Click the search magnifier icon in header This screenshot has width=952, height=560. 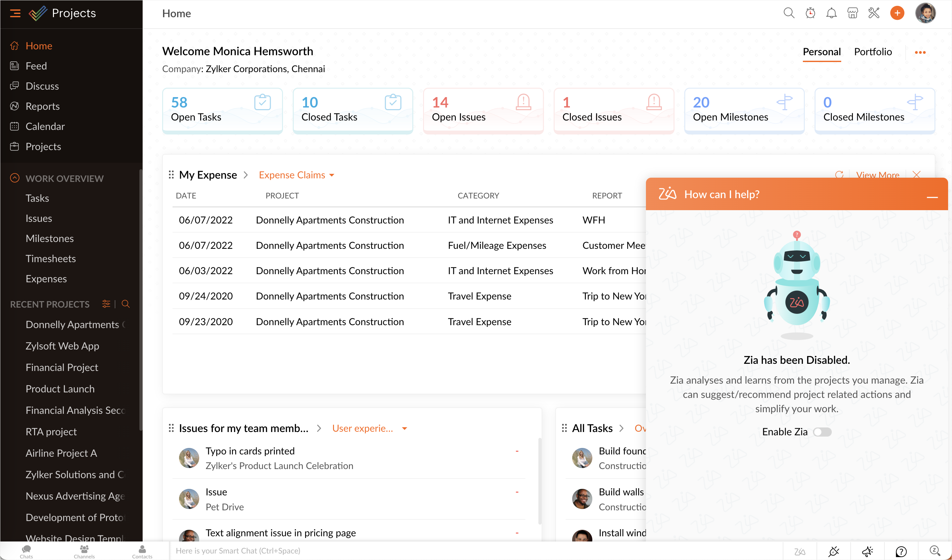tap(789, 13)
